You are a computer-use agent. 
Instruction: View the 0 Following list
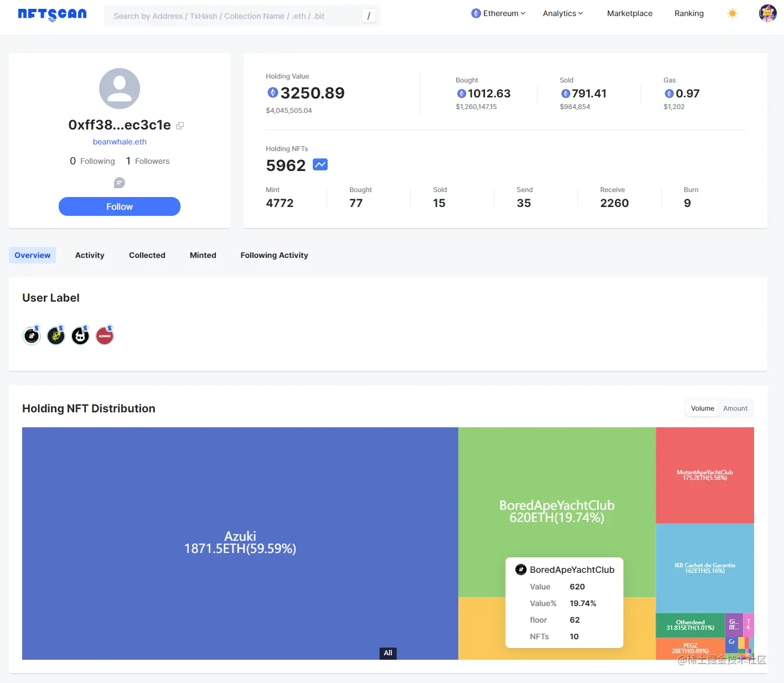tap(92, 161)
